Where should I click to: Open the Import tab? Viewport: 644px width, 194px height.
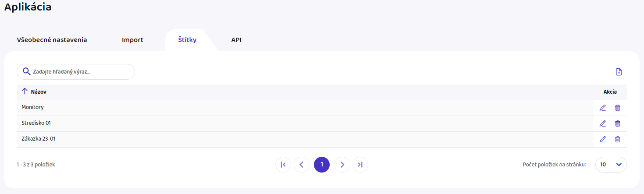coord(132,40)
